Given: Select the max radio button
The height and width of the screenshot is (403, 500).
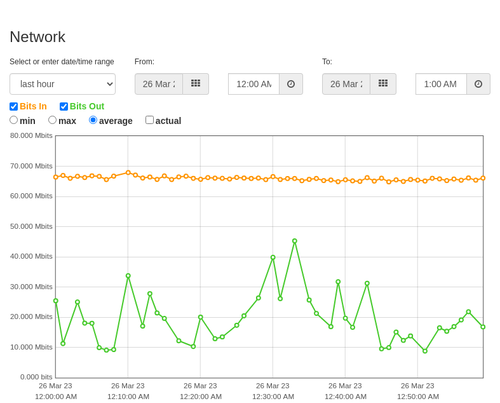Looking at the screenshot, I should click(52, 120).
